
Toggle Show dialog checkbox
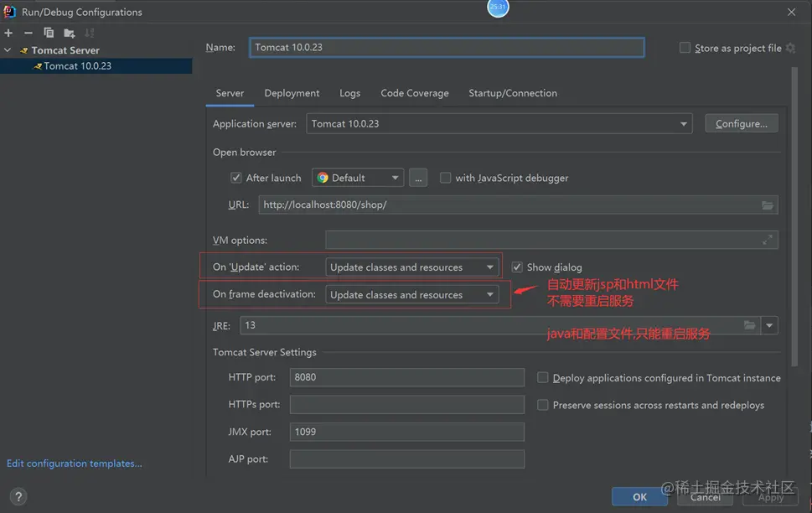pyautogui.click(x=517, y=267)
